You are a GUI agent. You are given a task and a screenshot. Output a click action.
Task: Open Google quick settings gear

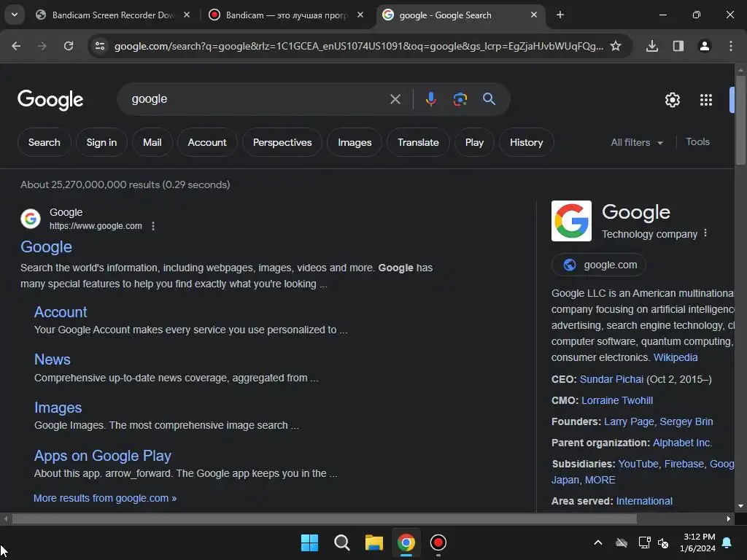pyautogui.click(x=672, y=100)
